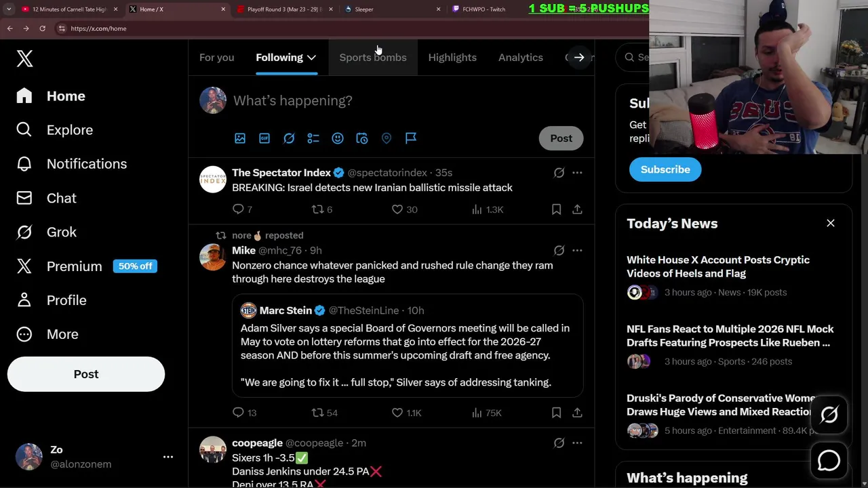The image size is (868, 488).
Task: Switch to the Sports bombs tab
Action: [x=373, y=58]
